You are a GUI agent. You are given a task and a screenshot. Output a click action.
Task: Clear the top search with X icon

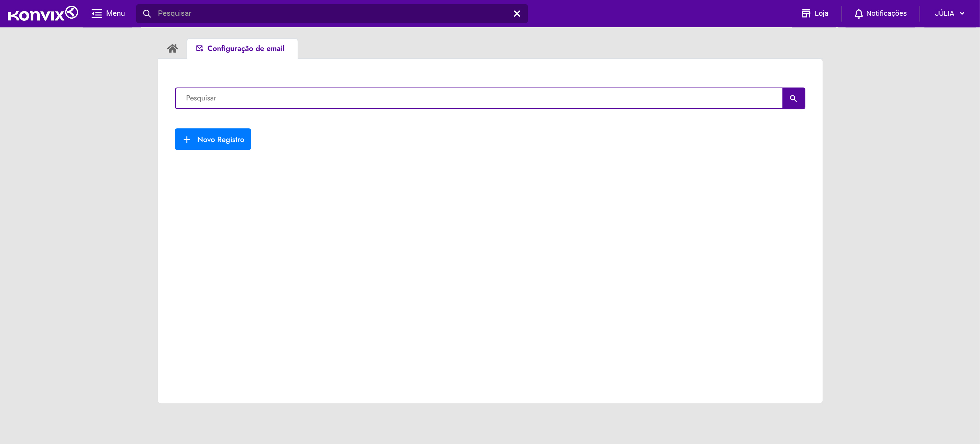point(517,14)
